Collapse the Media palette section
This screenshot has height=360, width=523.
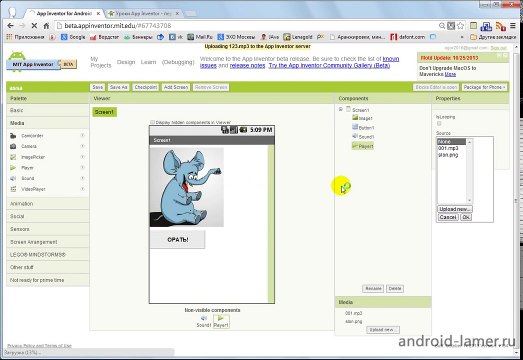click(x=47, y=123)
